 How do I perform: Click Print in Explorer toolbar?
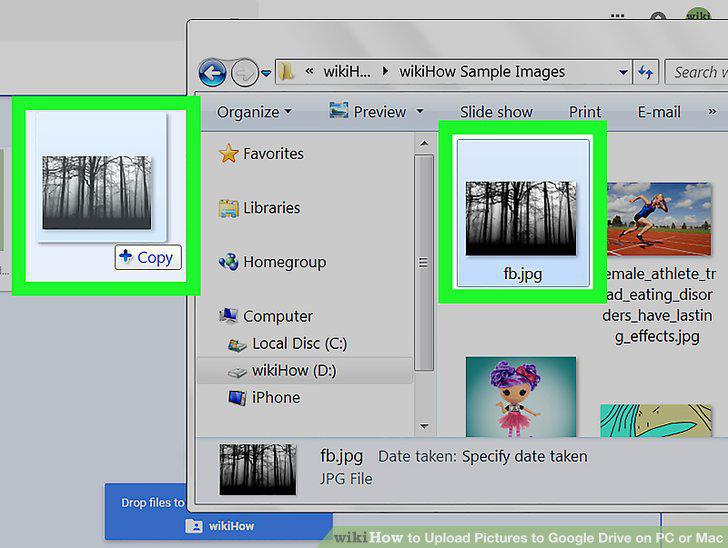pyautogui.click(x=585, y=112)
